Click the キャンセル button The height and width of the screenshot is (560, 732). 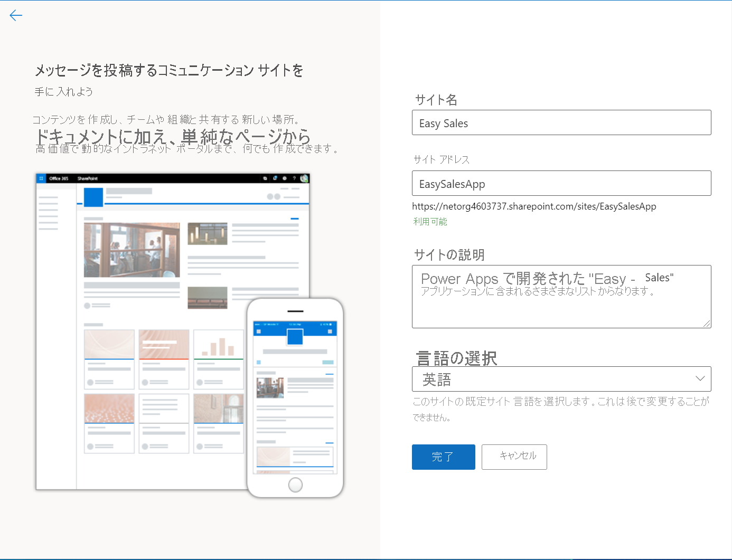(x=514, y=457)
